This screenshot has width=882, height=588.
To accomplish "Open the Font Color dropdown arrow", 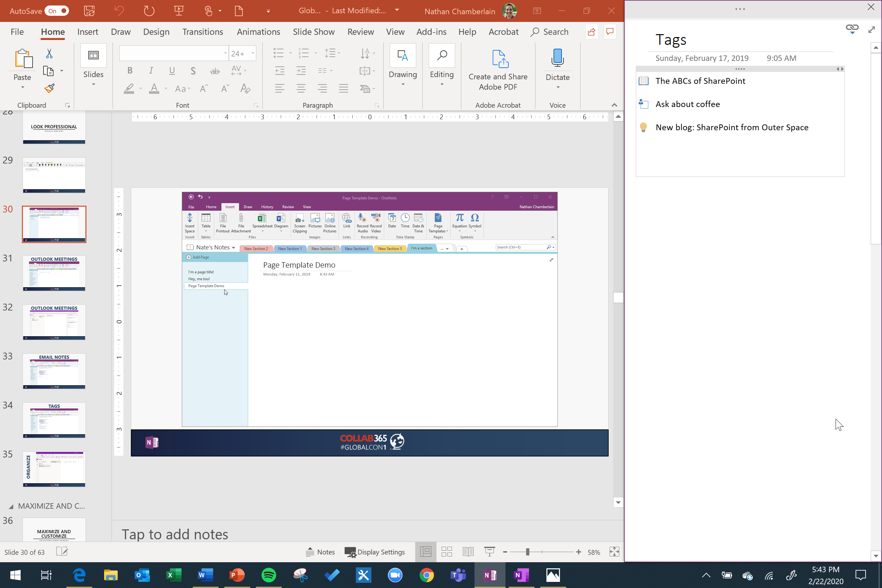I will pyautogui.click(x=166, y=89).
